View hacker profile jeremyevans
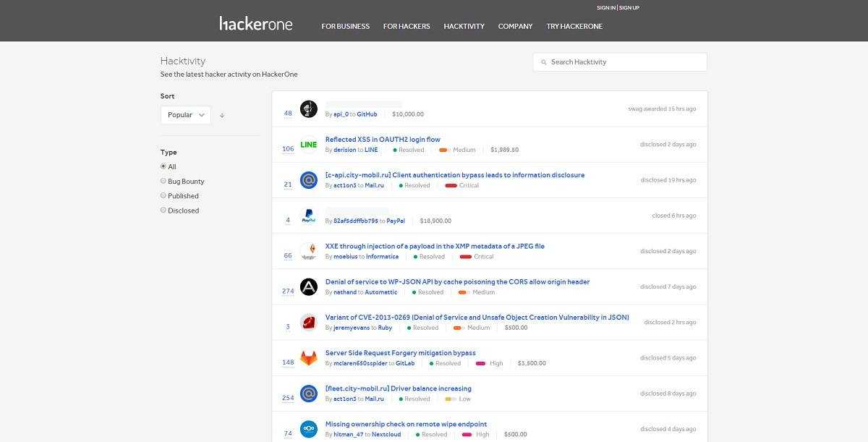The width and height of the screenshot is (868, 442). point(352,328)
